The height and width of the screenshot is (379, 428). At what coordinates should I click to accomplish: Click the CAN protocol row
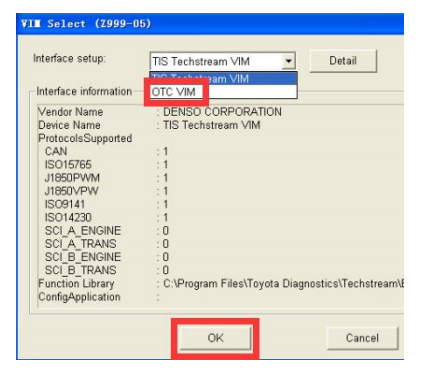107,151
